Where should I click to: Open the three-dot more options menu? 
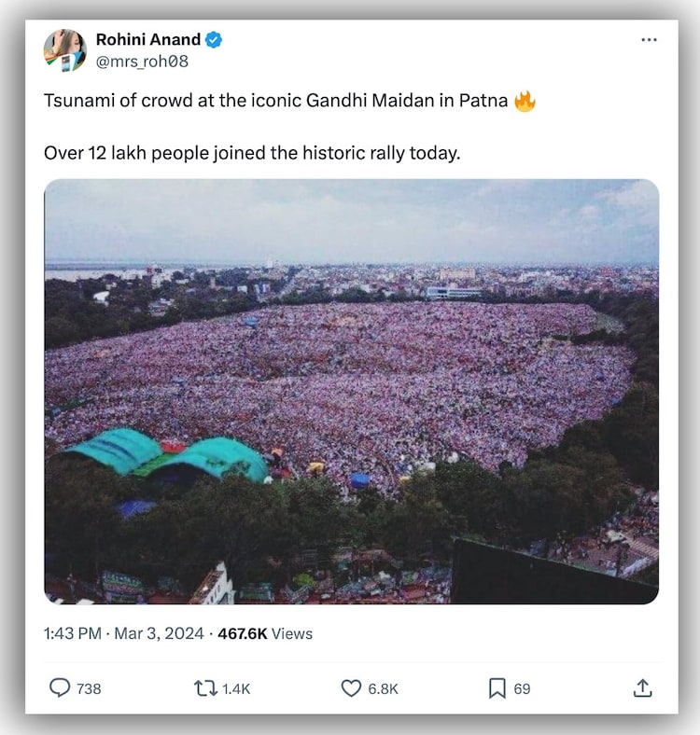click(x=650, y=39)
